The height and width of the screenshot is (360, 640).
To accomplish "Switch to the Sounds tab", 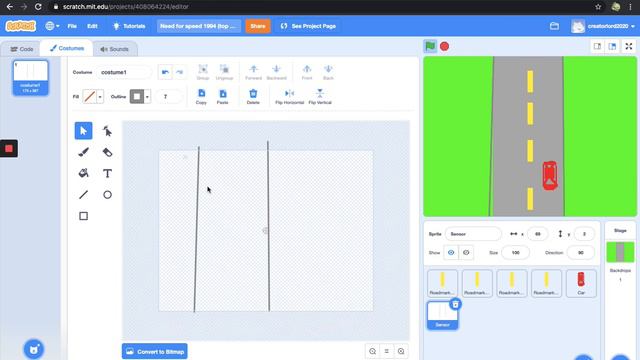I will click(x=115, y=49).
